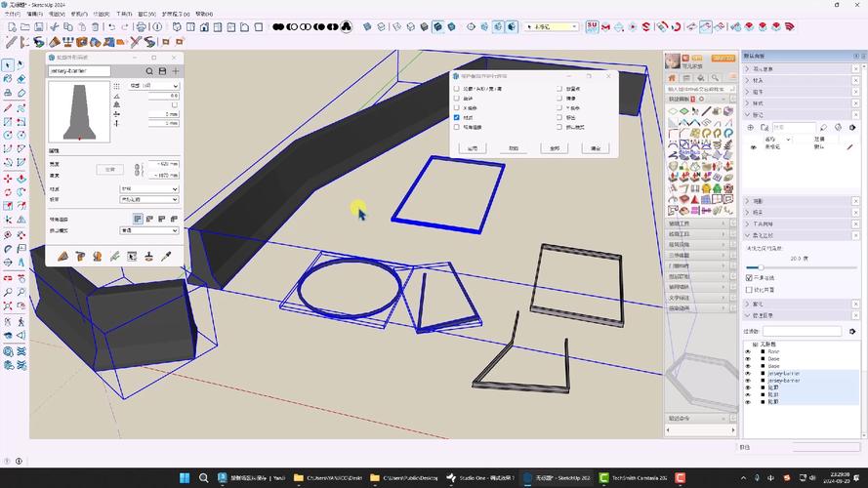Open the View (V) menu

(x=57, y=14)
